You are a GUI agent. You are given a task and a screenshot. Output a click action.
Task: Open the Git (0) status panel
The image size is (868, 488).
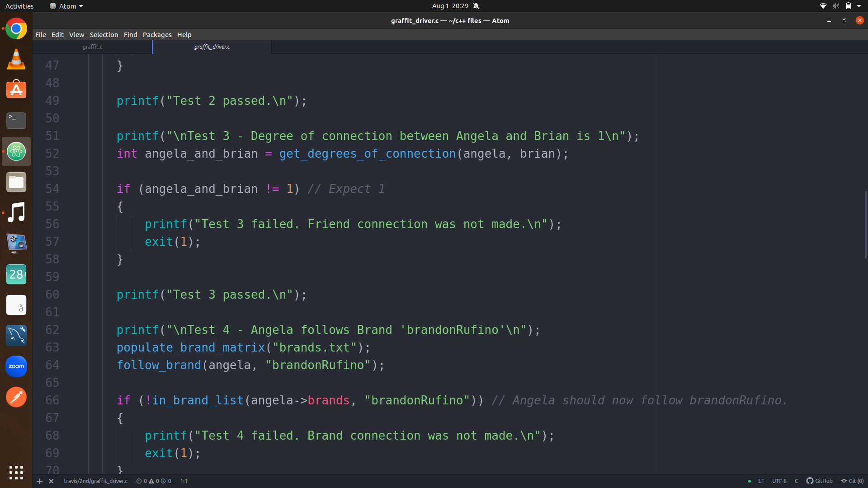click(852, 481)
